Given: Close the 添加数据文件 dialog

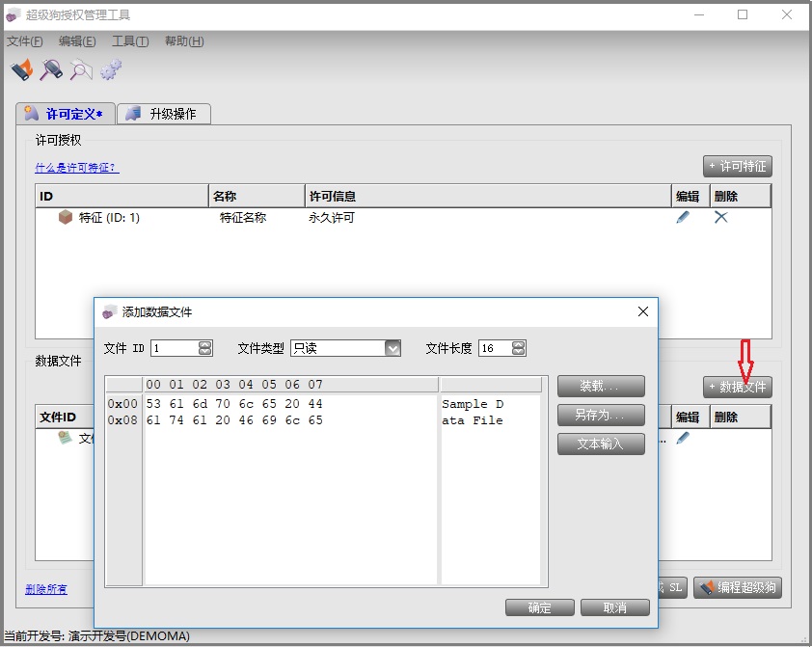Looking at the screenshot, I should 643,311.
